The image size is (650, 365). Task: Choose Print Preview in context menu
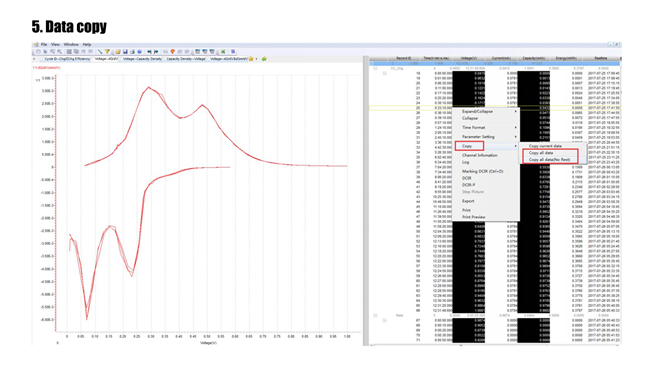[x=474, y=217]
